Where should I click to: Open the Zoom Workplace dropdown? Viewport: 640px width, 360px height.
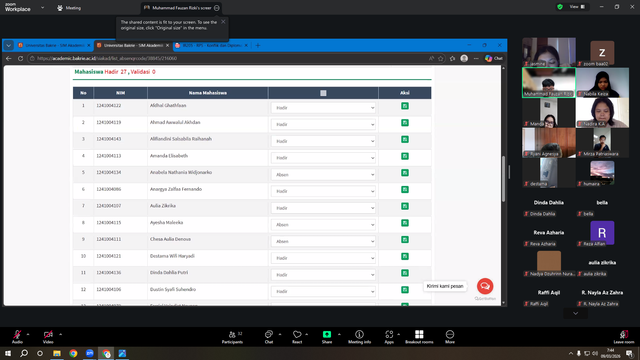42,7
